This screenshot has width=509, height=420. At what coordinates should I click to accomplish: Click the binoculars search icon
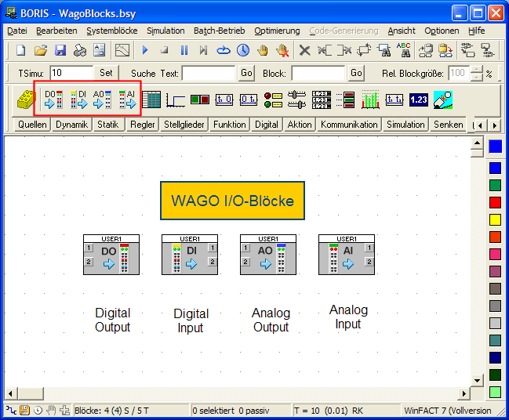tap(384, 51)
